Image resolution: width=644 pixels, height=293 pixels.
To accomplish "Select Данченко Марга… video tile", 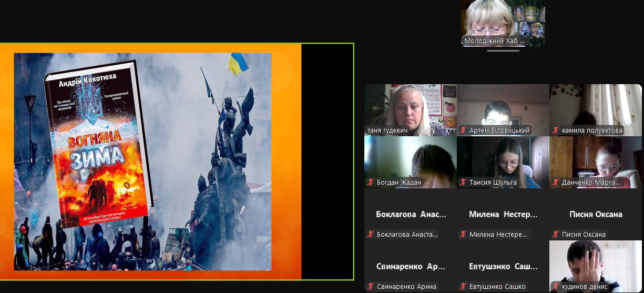I will (596, 162).
